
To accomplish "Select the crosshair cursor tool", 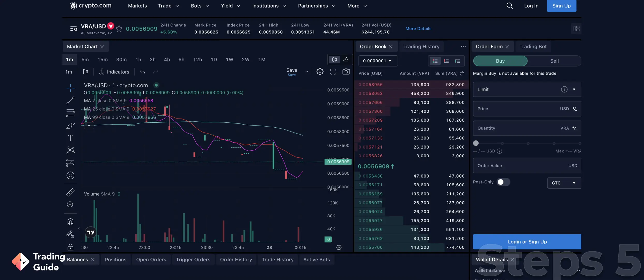I will [x=70, y=88].
